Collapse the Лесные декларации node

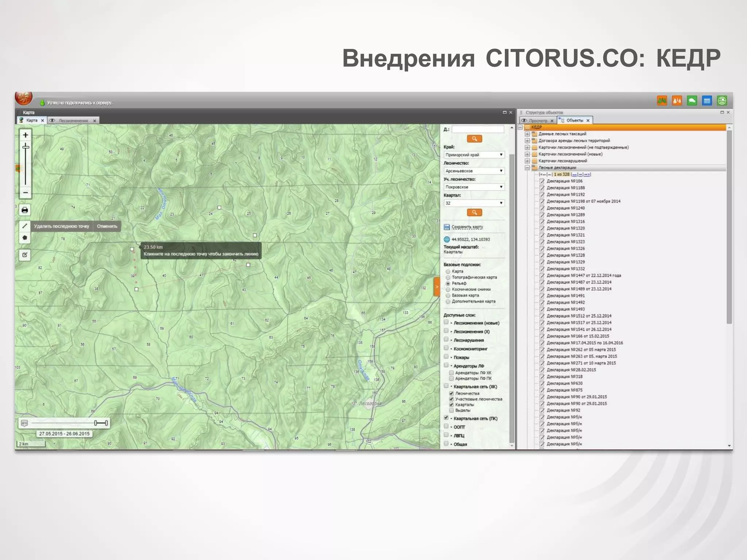[x=527, y=168]
